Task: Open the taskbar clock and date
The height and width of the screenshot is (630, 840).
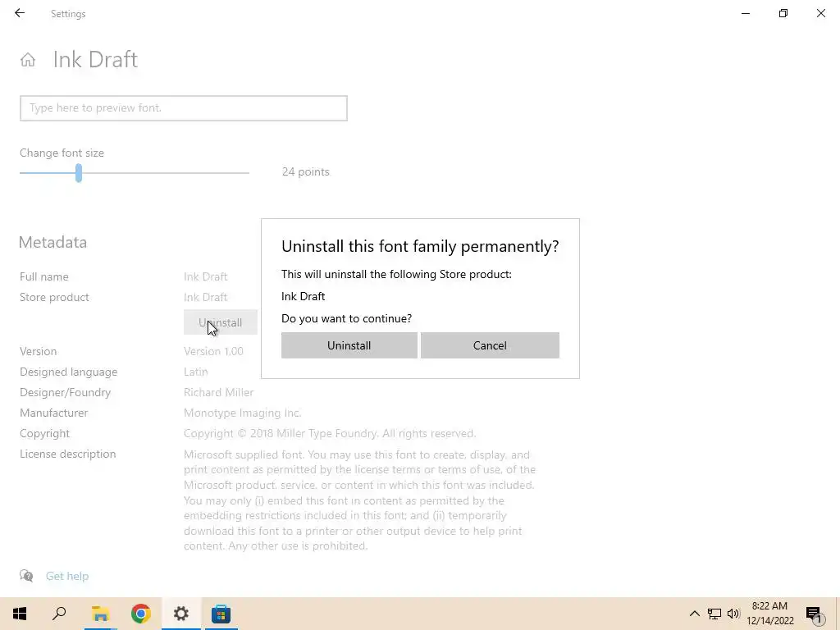Action: [x=769, y=614]
